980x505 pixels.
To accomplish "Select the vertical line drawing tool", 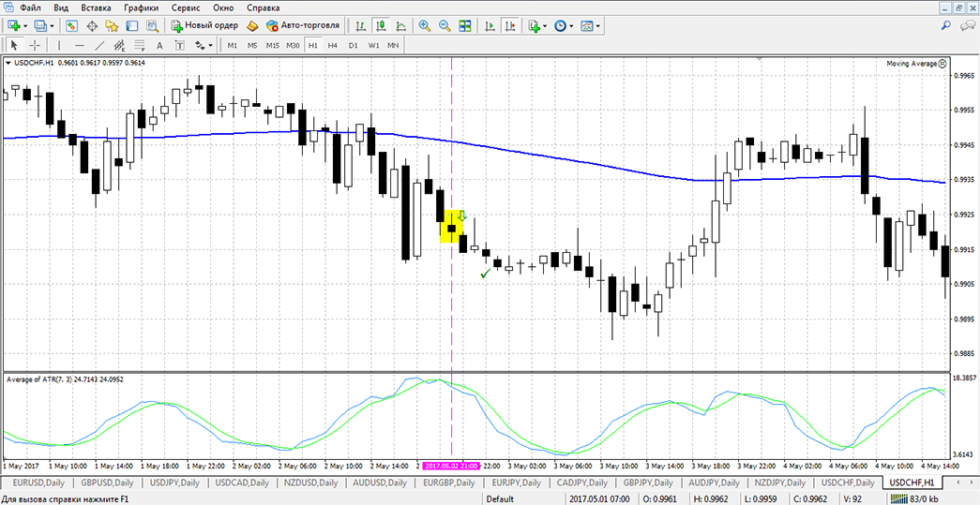I will coord(59,45).
